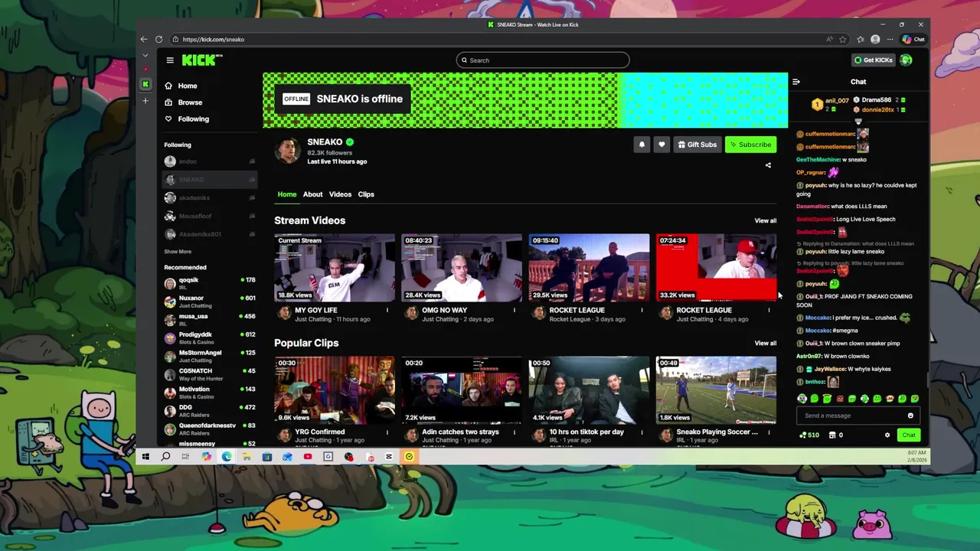This screenshot has width=980, height=551.
Task: Open the 09:15:40 ROCKET LEAGUE video thumbnail
Action: coord(589,268)
